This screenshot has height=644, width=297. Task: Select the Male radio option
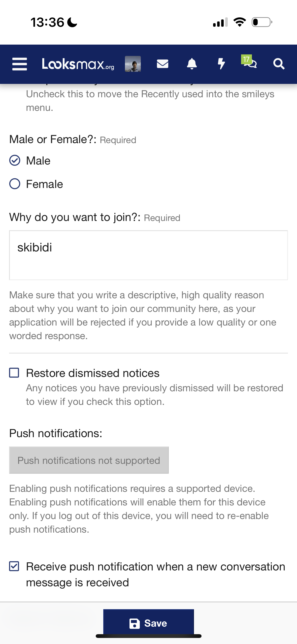click(x=15, y=160)
